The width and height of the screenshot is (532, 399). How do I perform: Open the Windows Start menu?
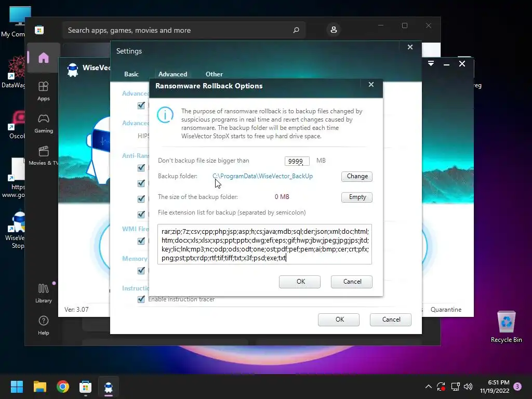tap(17, 387)
